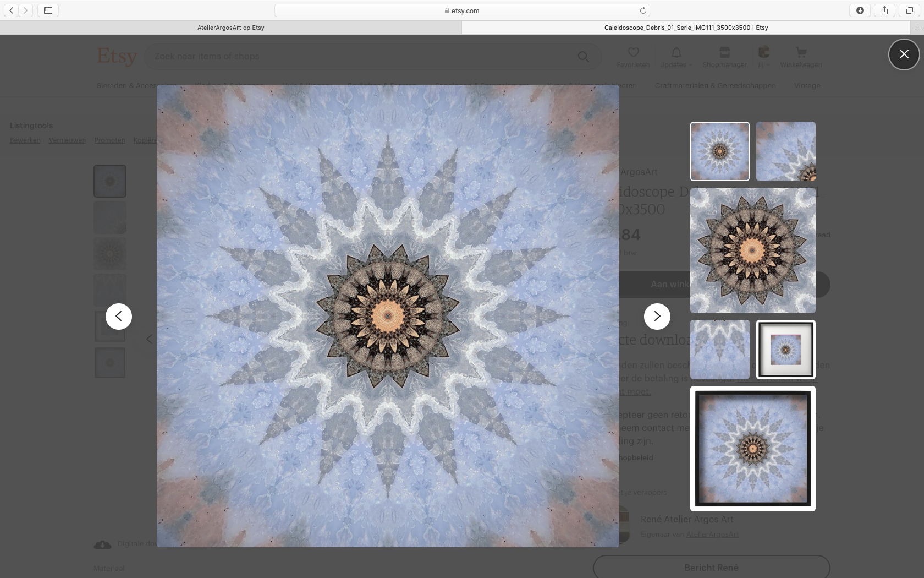This screenshot has width=924, height=578.
Task: Open a new Safari tab
Action: (x=917, y=28)
